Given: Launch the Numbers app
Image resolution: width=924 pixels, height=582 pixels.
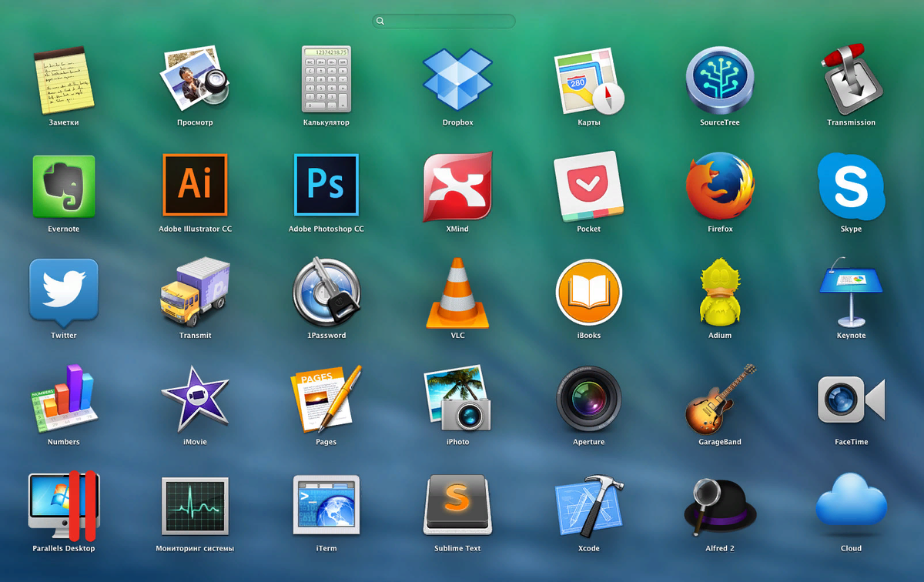Looking at the screenshot, I should 64,400.
